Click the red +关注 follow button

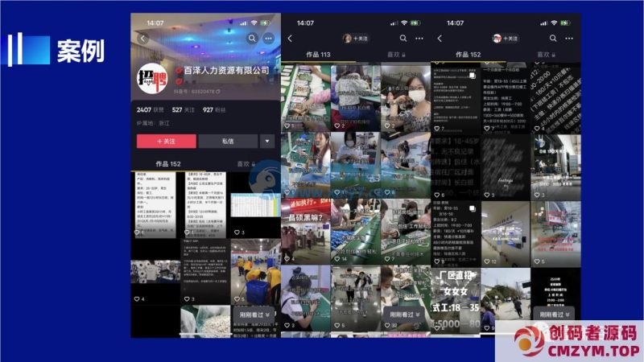tap(167, 142)
